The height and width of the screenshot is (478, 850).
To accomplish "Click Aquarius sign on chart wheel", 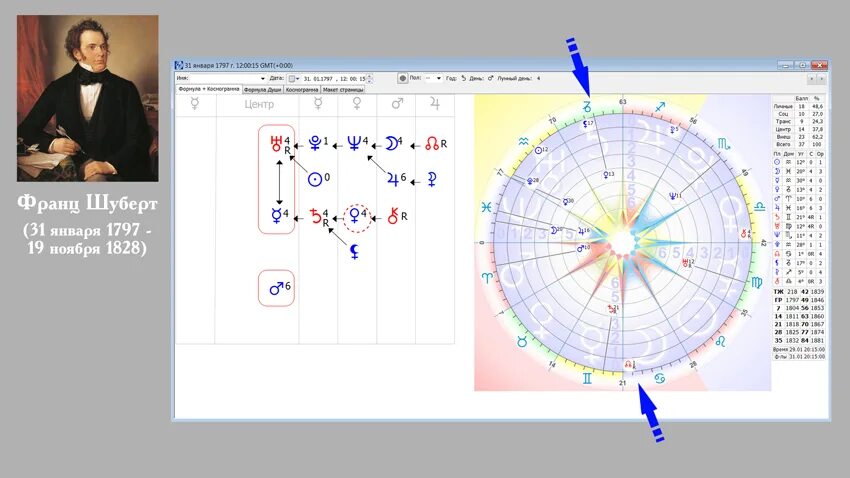I will click(x=523, y=142).
